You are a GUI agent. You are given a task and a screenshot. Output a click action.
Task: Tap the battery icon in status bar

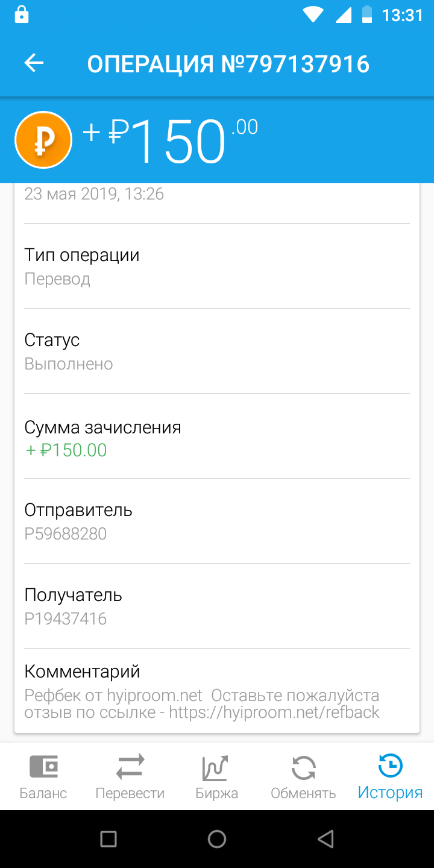(x=366, y=14)
